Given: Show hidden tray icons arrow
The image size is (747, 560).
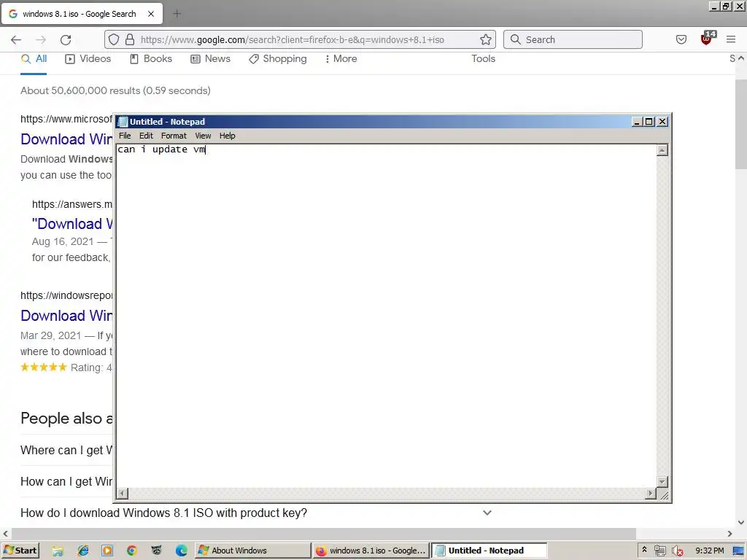Looking at the screenshot, I should click(645, 550).
